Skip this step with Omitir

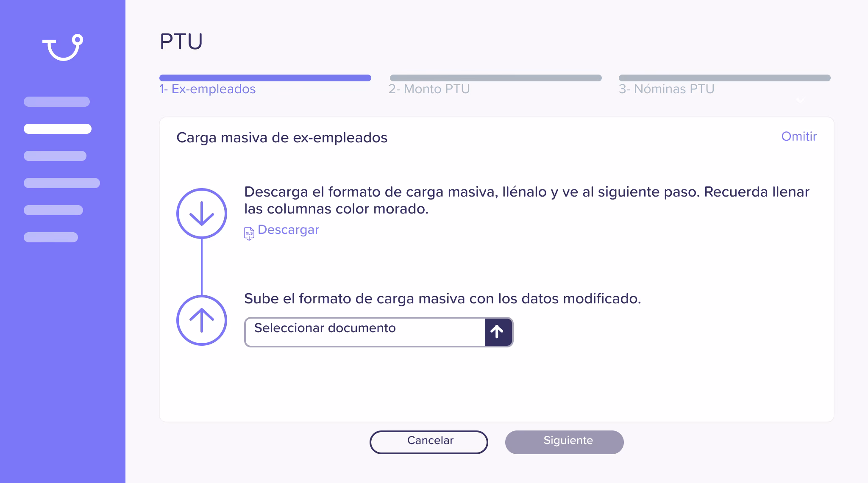point(799,136)
